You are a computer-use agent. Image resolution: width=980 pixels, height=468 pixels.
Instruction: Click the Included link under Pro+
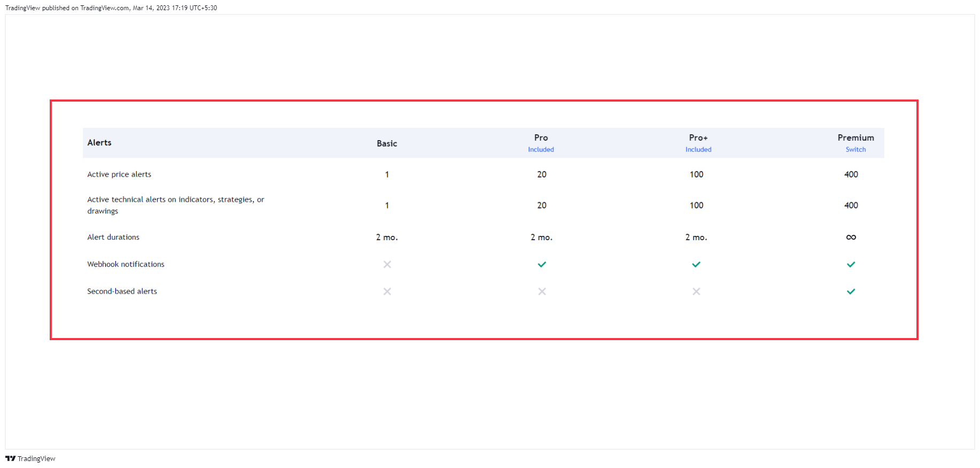698,150
